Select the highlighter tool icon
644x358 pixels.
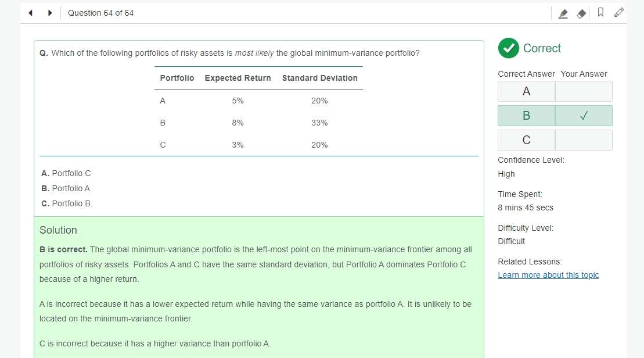[563, 13]
